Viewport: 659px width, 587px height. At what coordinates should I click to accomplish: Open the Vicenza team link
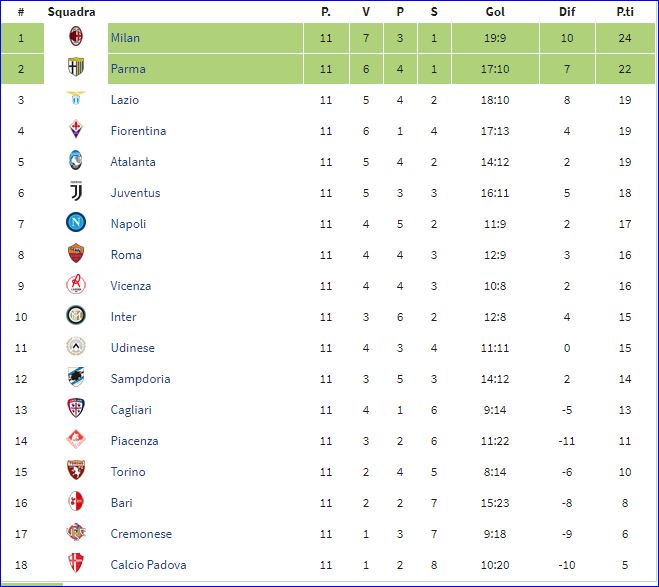[131, 286]
